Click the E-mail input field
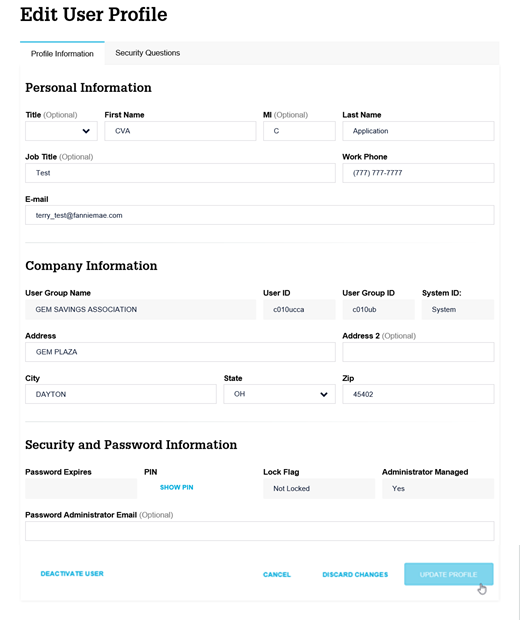 tap(259, 215)
